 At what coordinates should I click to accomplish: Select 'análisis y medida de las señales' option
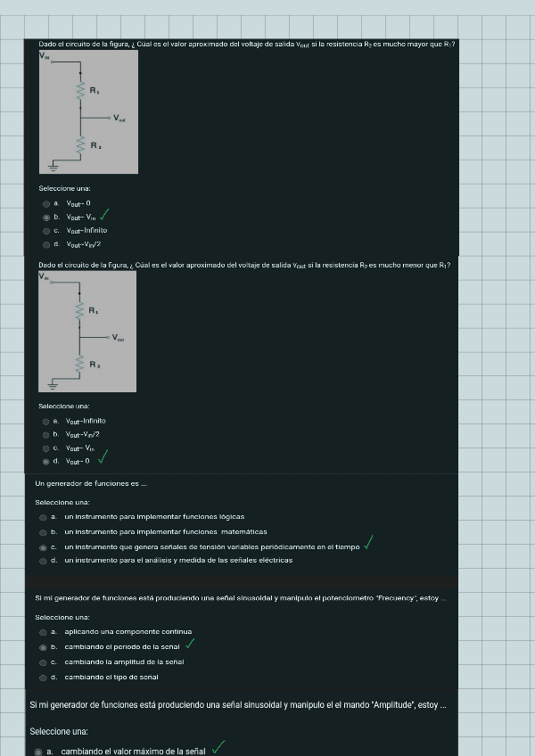click(x=43, y=561)
